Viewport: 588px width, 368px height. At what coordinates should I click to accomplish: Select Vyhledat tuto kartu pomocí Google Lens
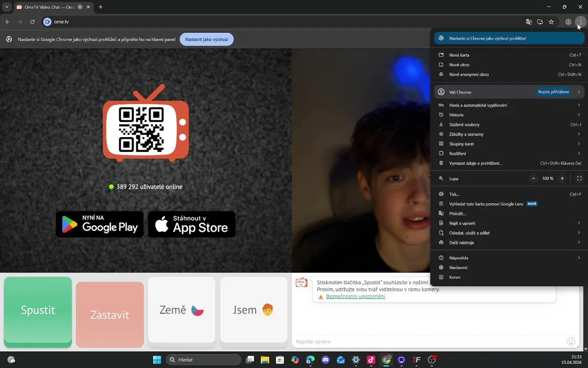tap(509, 204)
